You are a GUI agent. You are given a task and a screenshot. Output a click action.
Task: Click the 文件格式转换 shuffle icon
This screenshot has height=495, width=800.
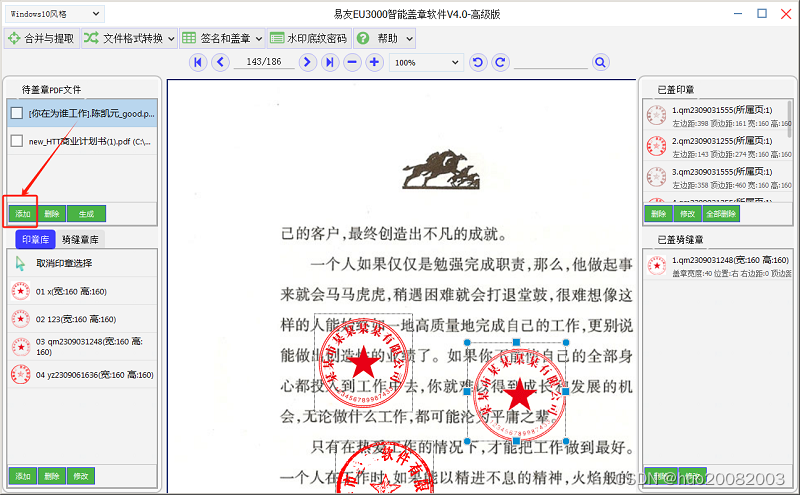[x=91, y=38]
